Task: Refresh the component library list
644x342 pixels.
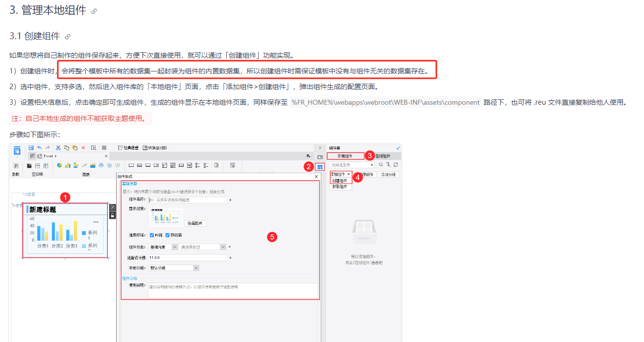Action: (396, 165)
